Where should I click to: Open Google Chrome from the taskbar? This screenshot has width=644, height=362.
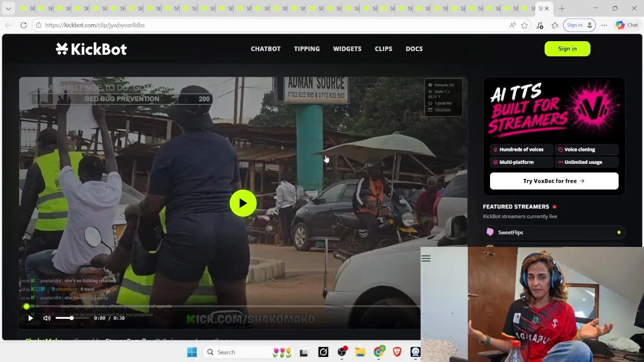point(378,352)
